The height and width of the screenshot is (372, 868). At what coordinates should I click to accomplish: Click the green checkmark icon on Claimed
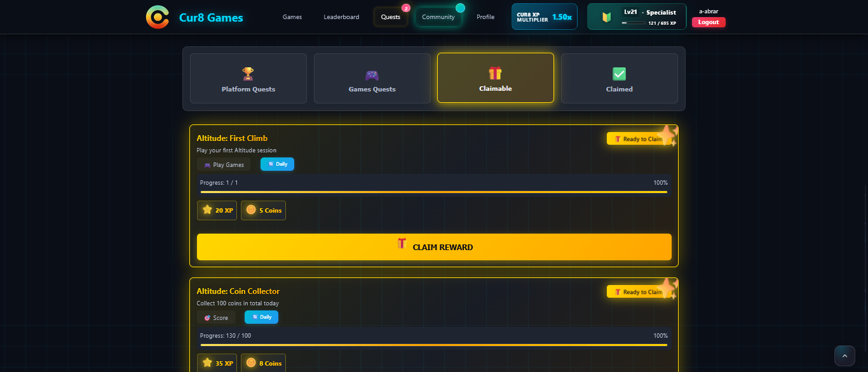click(620, 74)
